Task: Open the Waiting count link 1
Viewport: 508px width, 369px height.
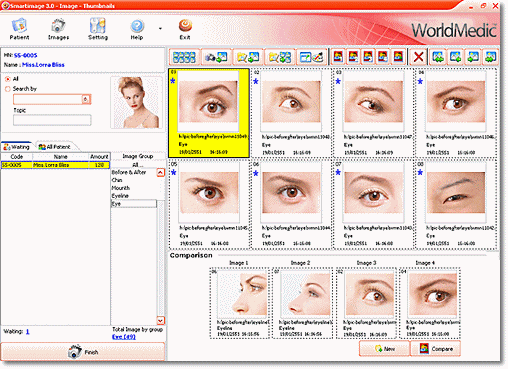Action: click(27, 332)
